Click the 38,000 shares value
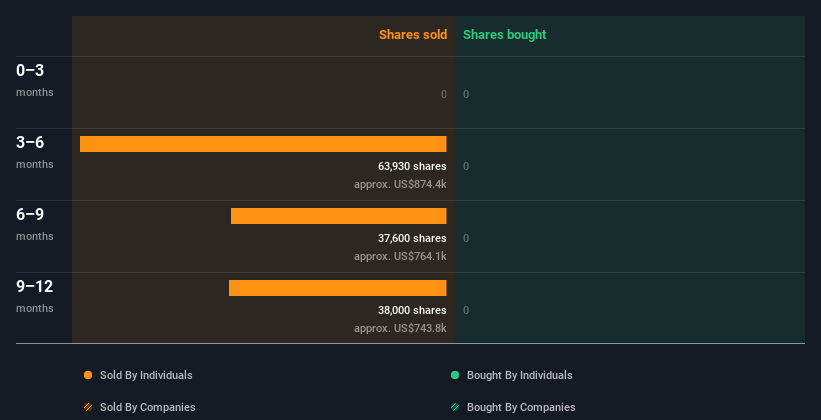Viewport: 821px width, 420px height. pos(412,310)
